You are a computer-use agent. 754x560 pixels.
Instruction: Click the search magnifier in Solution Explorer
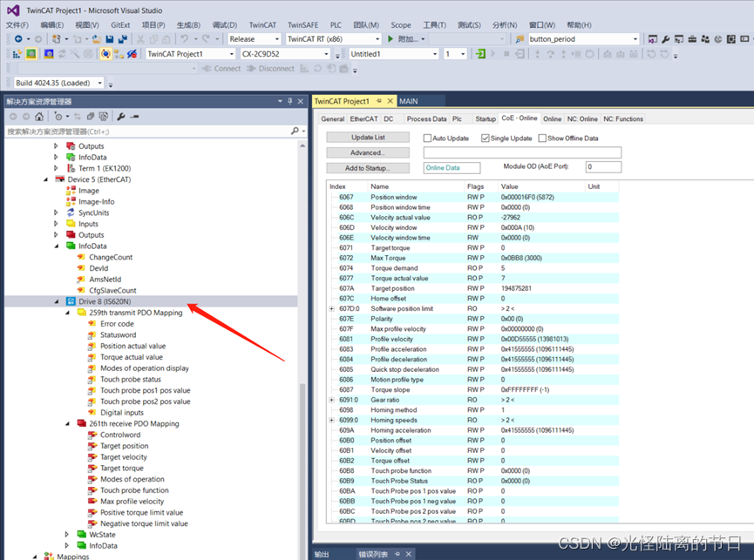295,131
